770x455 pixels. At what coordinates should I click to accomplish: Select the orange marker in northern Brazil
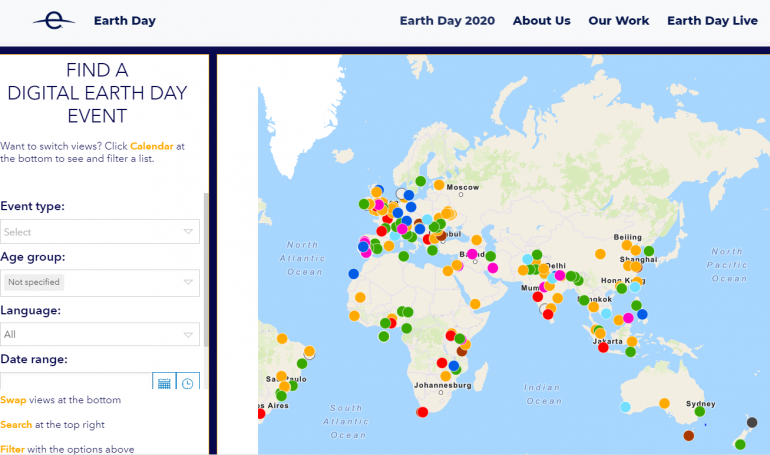click(282, 338)
